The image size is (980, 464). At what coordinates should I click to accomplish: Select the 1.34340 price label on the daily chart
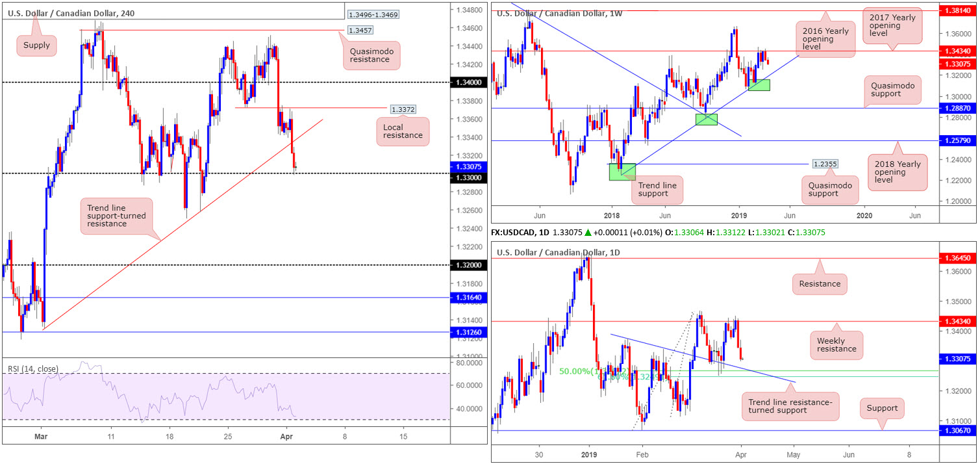click(x=959, y=321)
